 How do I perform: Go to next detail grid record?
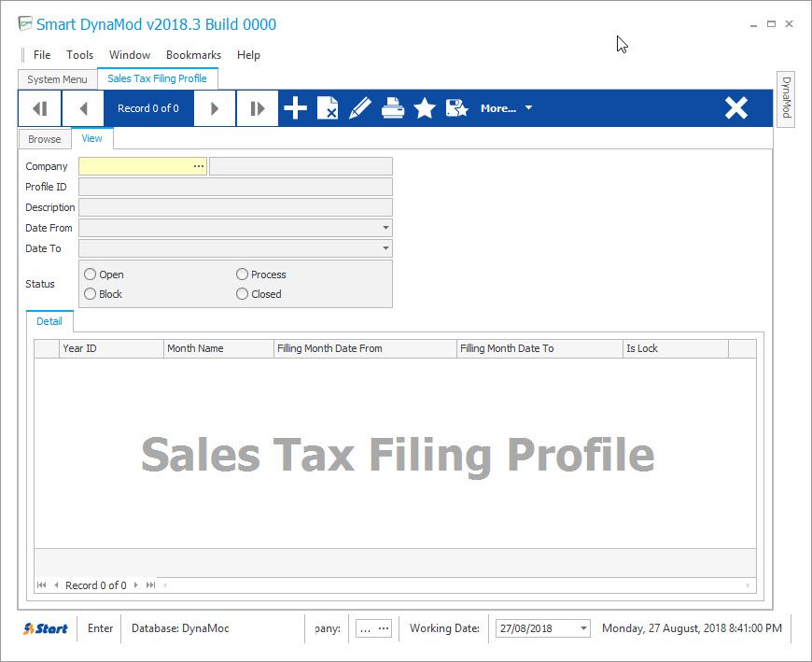pos(135,585)
